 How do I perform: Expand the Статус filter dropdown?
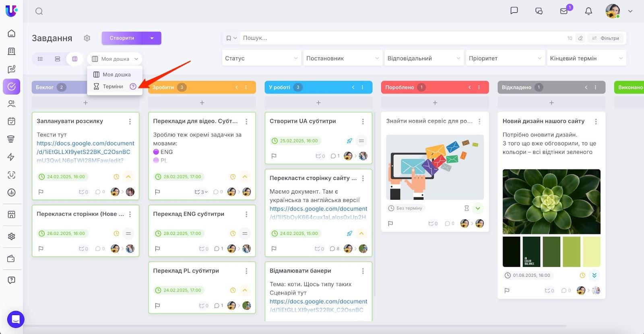pos(262,58)
